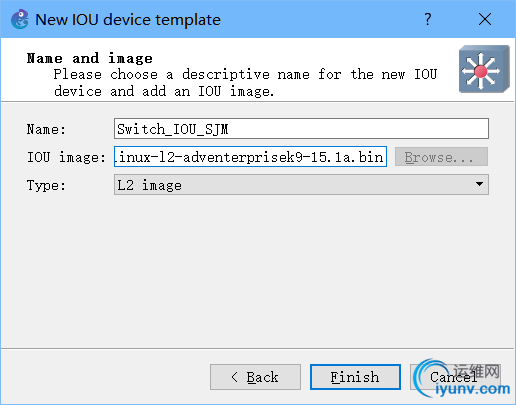Screen dimensions: 516x405
Task: Click the GNS3 chameleon icon in title bar
Action: [20, 19]
